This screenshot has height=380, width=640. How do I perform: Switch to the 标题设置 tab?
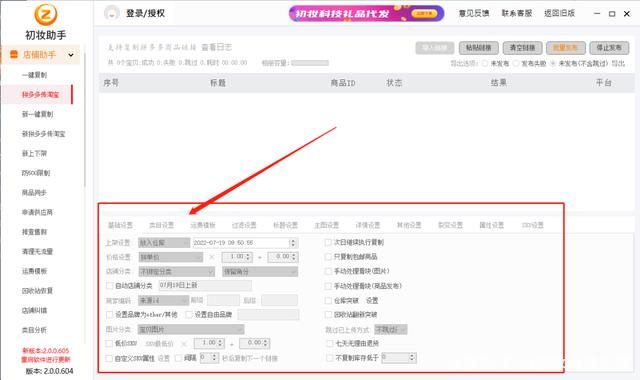[285, 225]
